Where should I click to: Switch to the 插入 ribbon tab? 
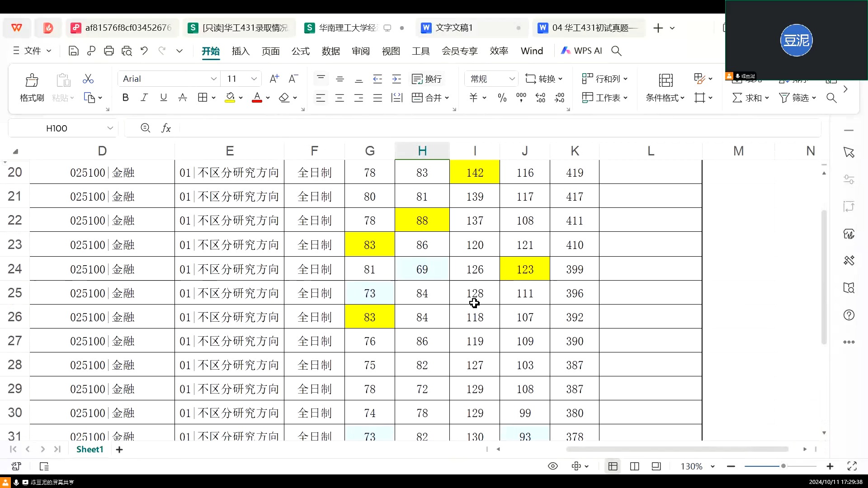point(241,51)
